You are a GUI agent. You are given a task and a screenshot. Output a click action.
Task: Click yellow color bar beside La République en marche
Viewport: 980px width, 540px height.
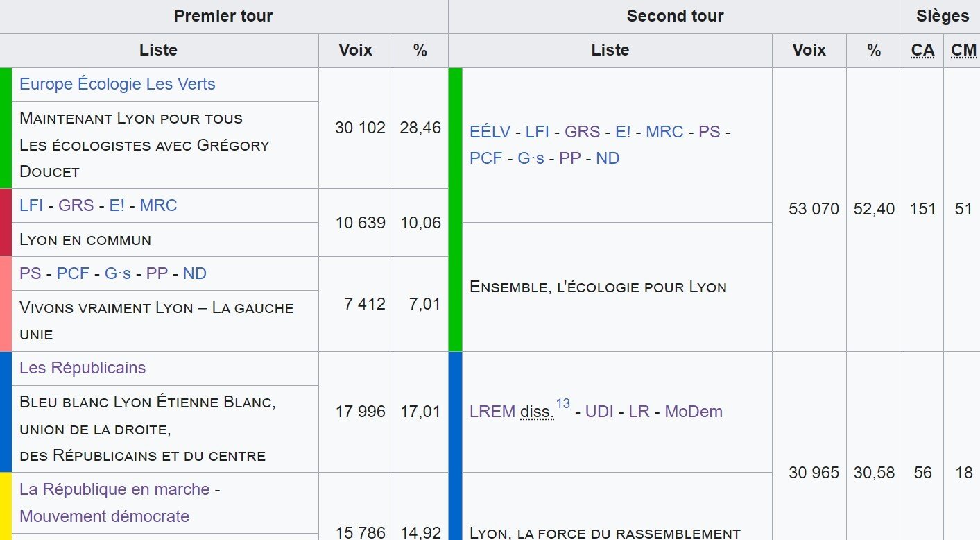(x=6, y=506)
